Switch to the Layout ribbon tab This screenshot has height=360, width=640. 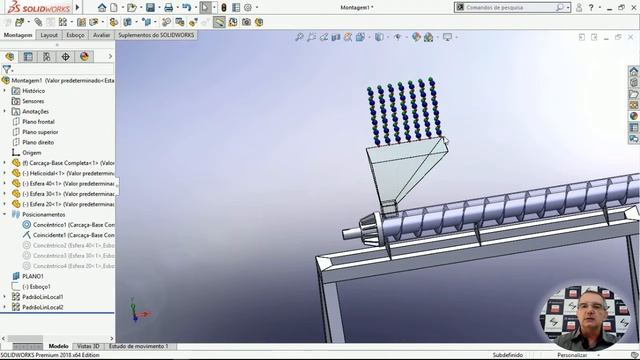click(x=49, y=35)
